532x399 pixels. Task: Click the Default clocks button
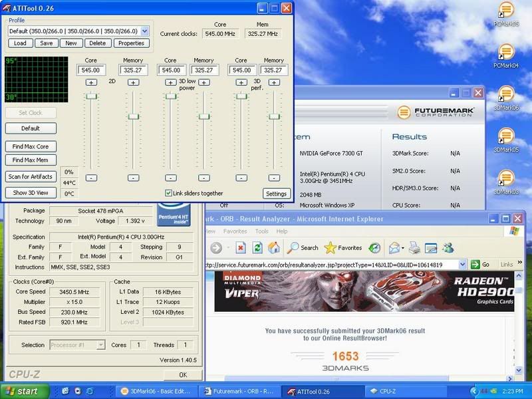[x=31, y=128]
